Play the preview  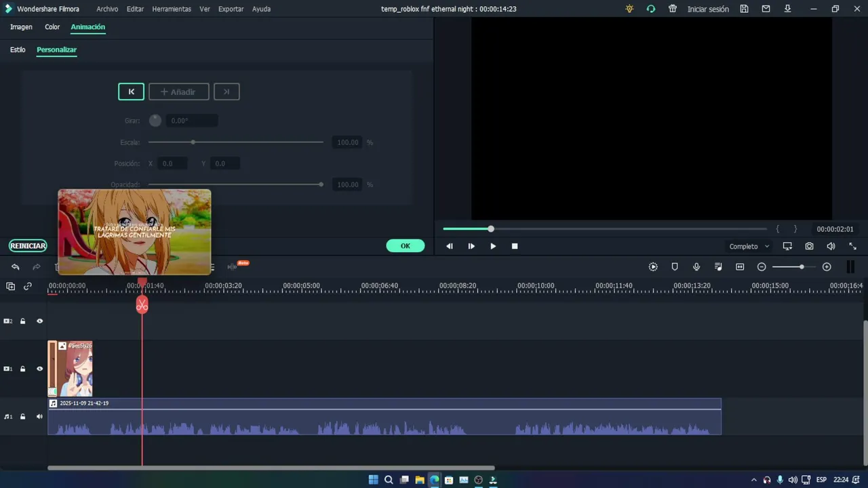(493, 246)
